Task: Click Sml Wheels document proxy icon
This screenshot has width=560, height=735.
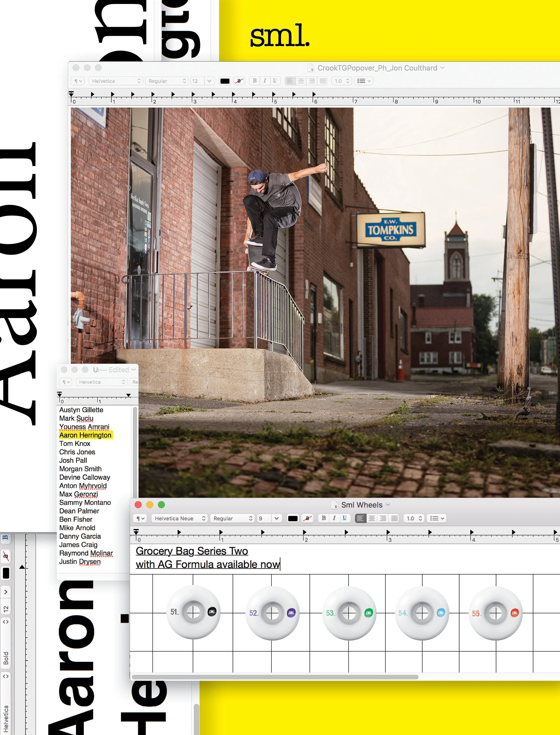Action: coord(334,505)
